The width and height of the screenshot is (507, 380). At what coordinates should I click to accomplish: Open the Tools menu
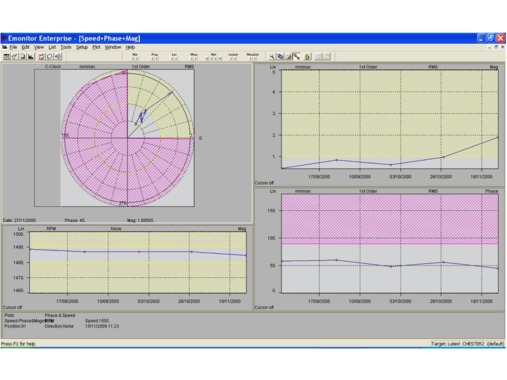tap(66, 47)
